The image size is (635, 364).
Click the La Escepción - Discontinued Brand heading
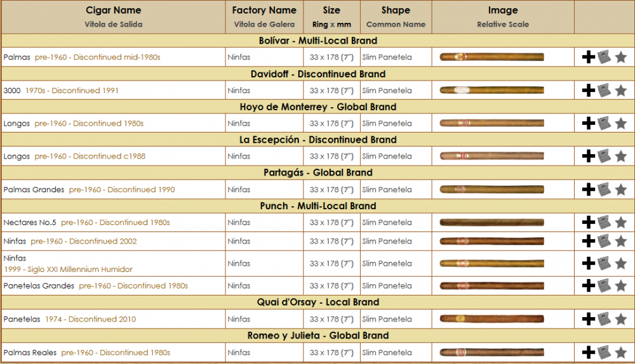click(x=318, y=140)
